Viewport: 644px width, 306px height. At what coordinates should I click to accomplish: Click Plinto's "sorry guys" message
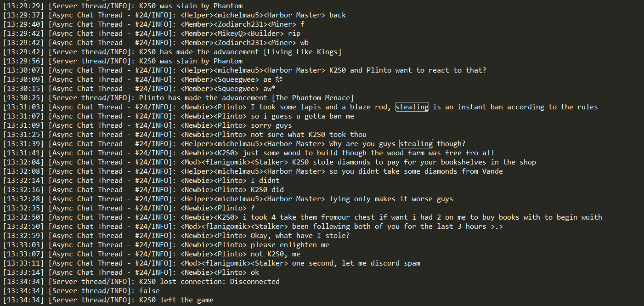(271, 125)
